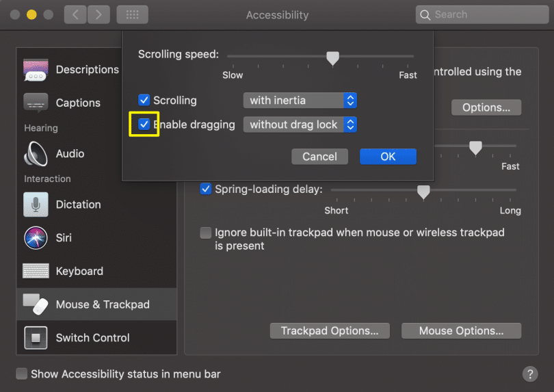Show all preferences grid icon
The width and height of the screenshot is (554, 392).
[132, 14]
